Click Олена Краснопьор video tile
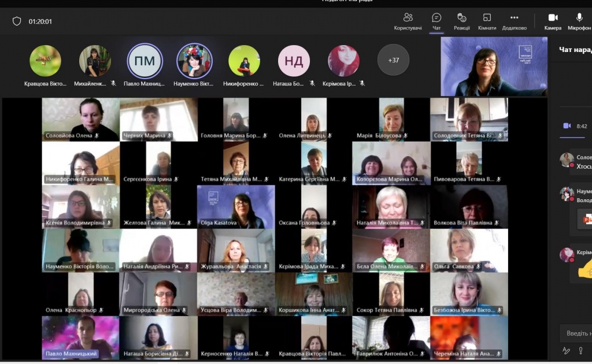Image resolution: width=592 pixels, height=364 pixels. point(81,294)
